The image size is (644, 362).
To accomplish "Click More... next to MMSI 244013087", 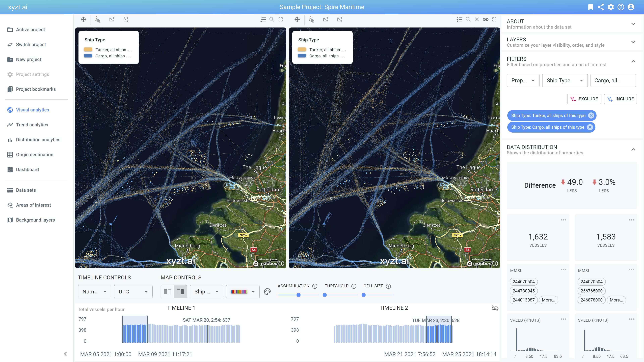I will coord(549,300).
